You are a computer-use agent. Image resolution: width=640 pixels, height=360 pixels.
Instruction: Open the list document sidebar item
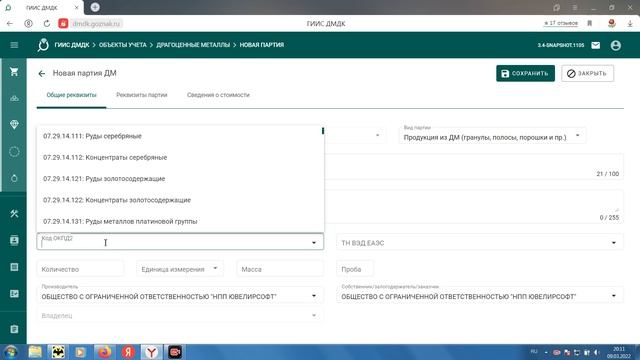click(14, 267)
